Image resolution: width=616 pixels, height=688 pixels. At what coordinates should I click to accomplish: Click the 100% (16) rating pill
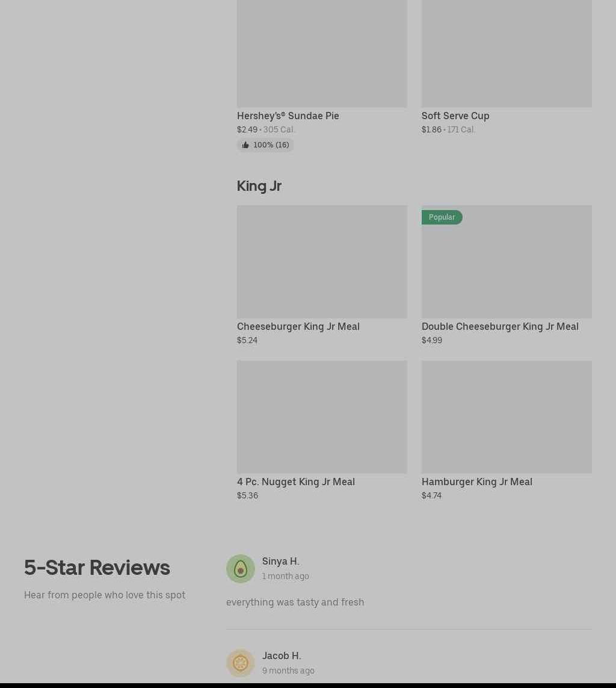tap(266, 145)
